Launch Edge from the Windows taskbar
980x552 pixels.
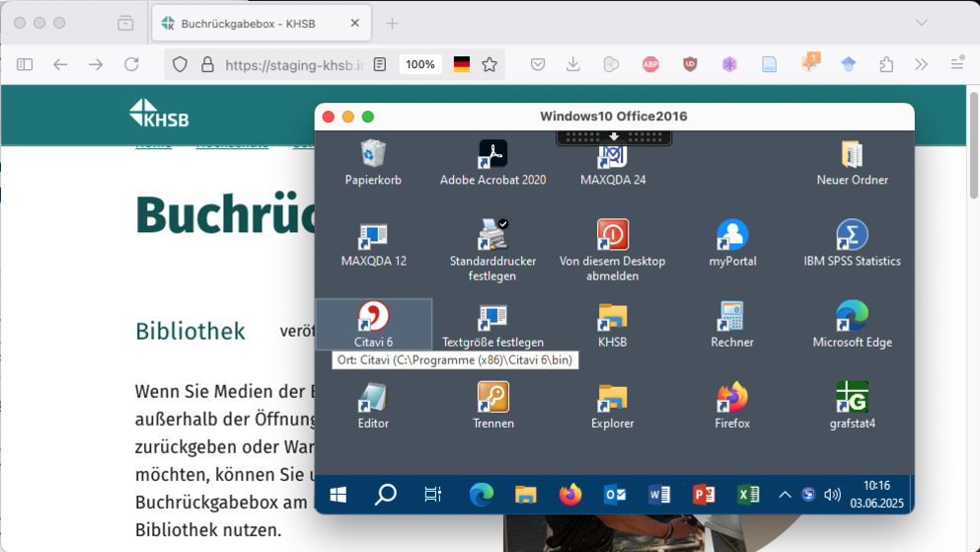[481, 495]
